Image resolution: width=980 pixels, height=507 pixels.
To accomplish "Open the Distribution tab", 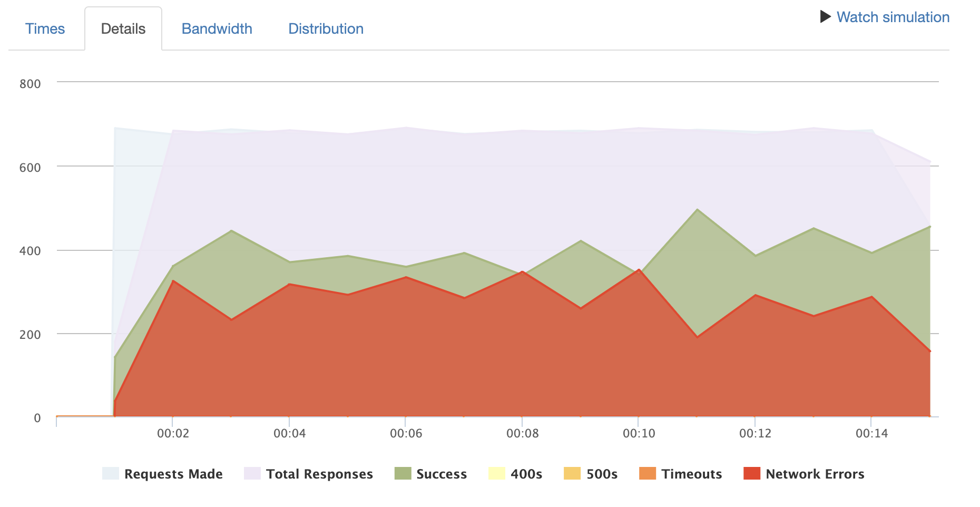I will (326, 28).
